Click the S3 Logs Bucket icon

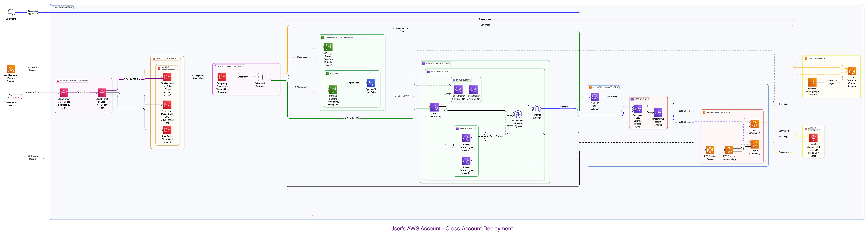[328, 47]
